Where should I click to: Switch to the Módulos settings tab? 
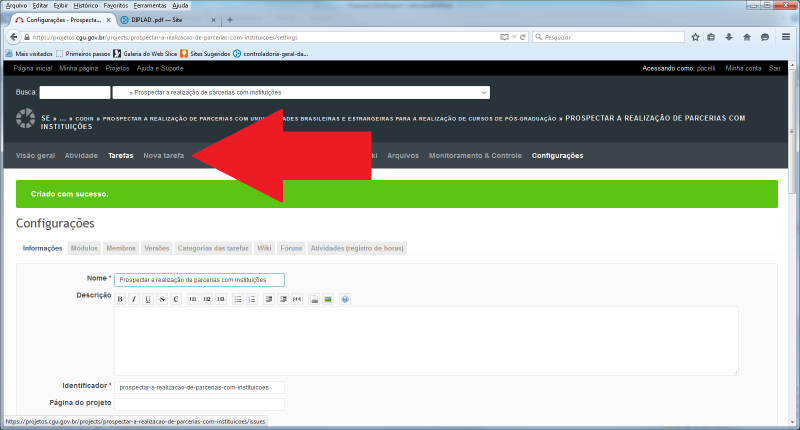(x=84, y=248)
